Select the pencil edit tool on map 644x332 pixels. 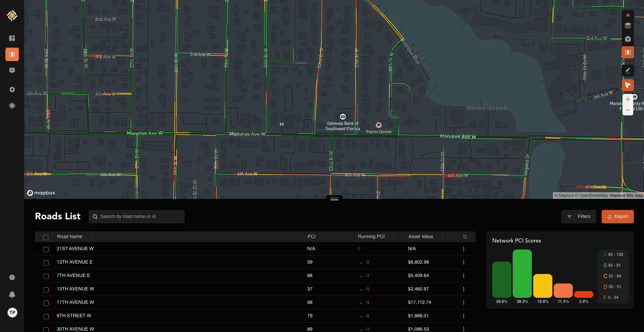[628, 70]
